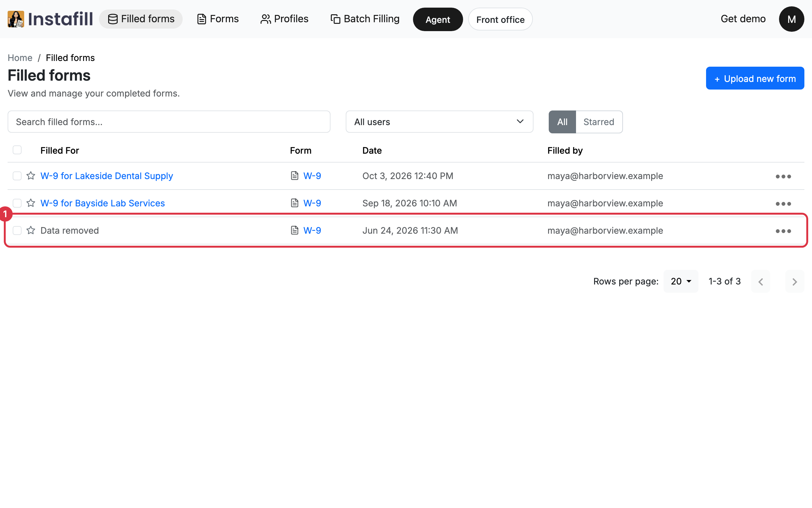This screenshot has width=812, height=508.
Task: Click 'Data removed' text in last row
Action: (69, 230)
